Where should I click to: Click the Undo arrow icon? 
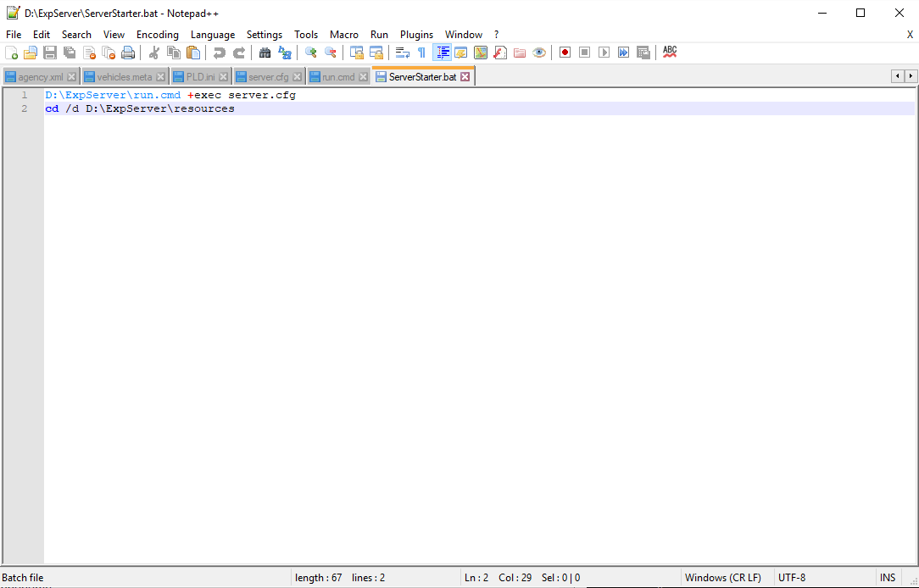(220, 53)
